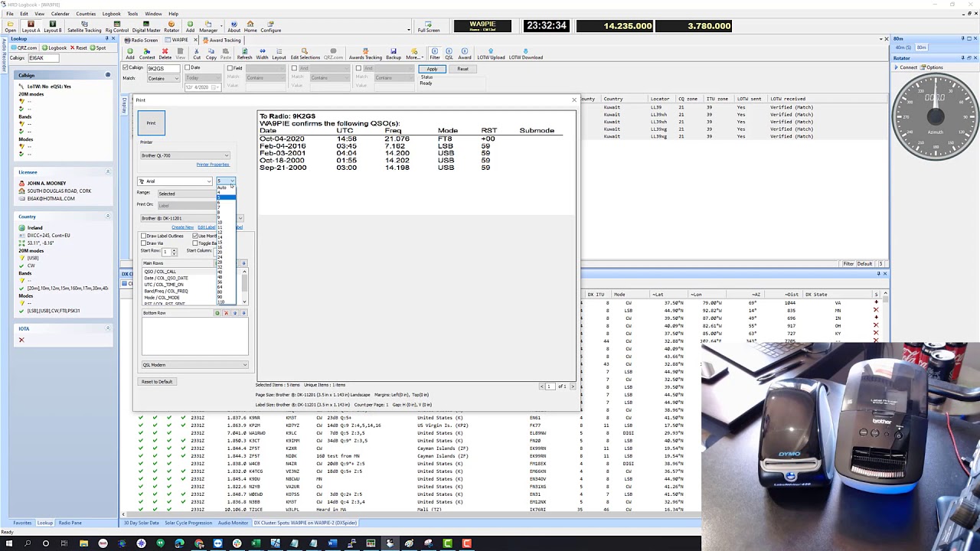Toggle the logbook Filter
Screen dimensions: 980x551
pyautogui.click(x=435, y=54)
